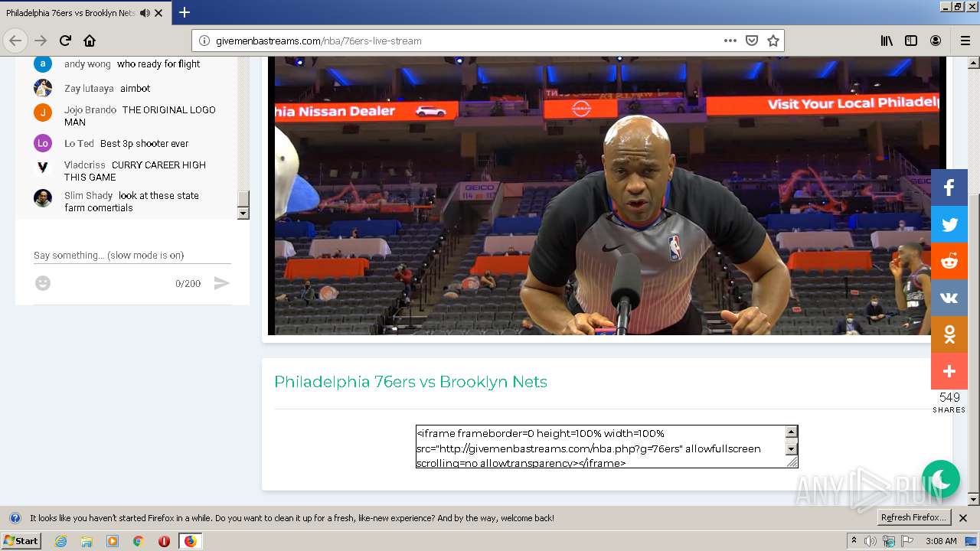Share on Odnoklassniki
The height and width of the screenshot is (551, 980).
[949, 334]
